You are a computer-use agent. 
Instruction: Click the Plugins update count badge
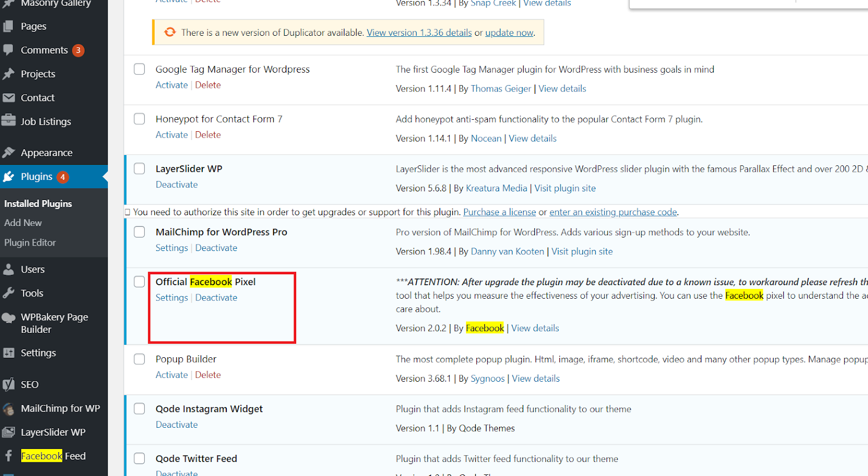(63, 177)
